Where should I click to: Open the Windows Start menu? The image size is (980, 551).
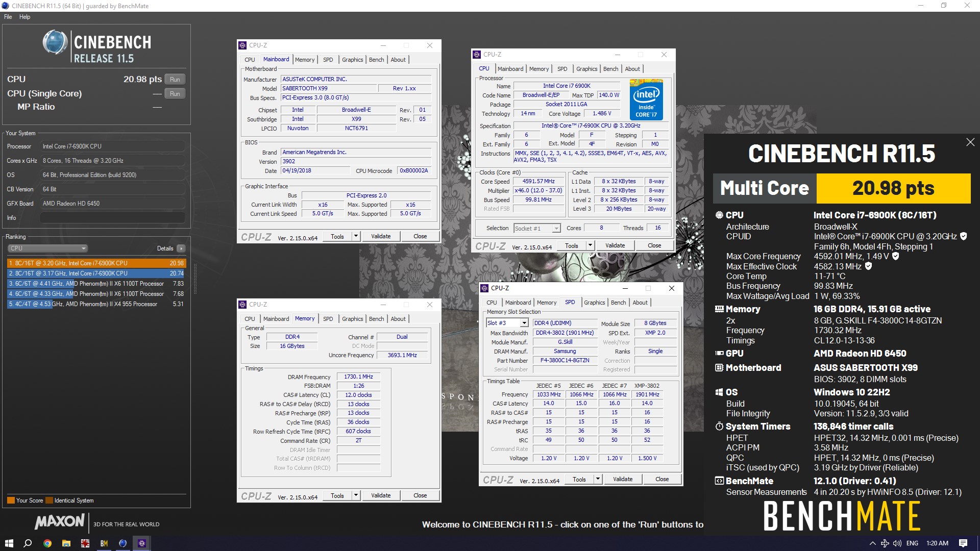click(x=9, y=543)
